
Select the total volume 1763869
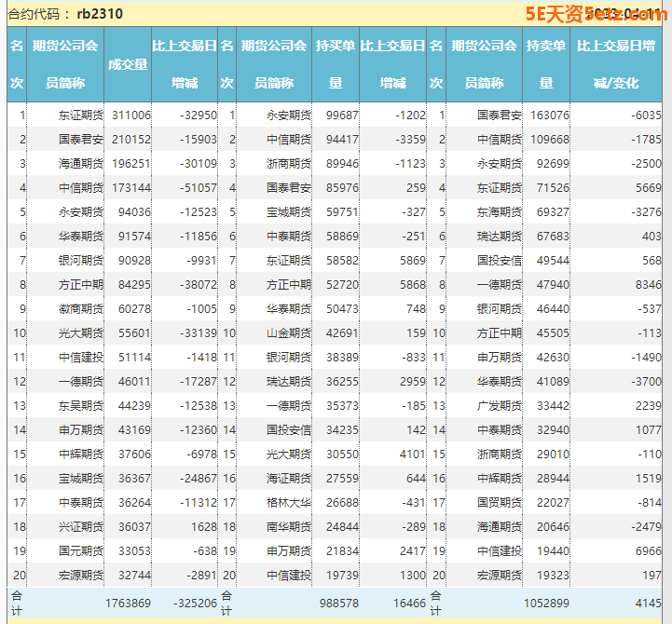128,603
